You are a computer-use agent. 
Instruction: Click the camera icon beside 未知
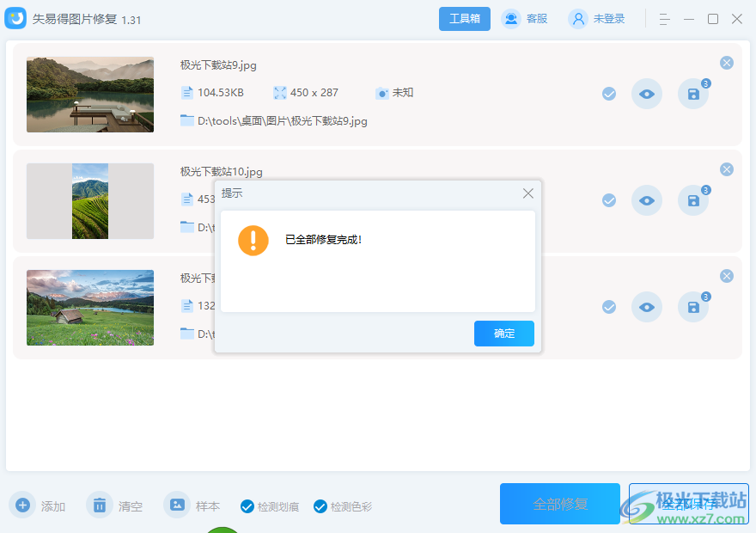[381, 93]
